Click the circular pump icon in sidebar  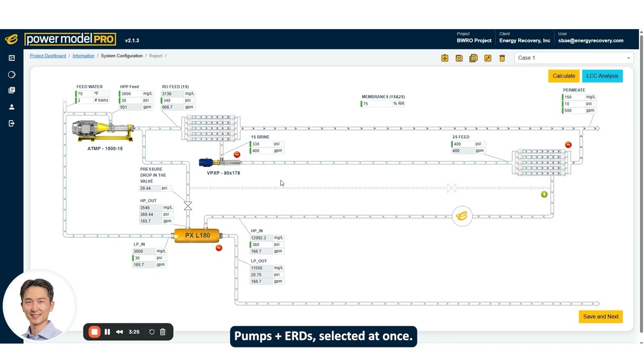click(x=12, y=74)
